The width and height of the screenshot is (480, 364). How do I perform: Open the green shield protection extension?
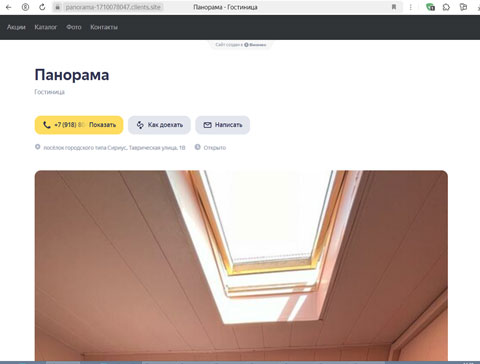point(430,7)
